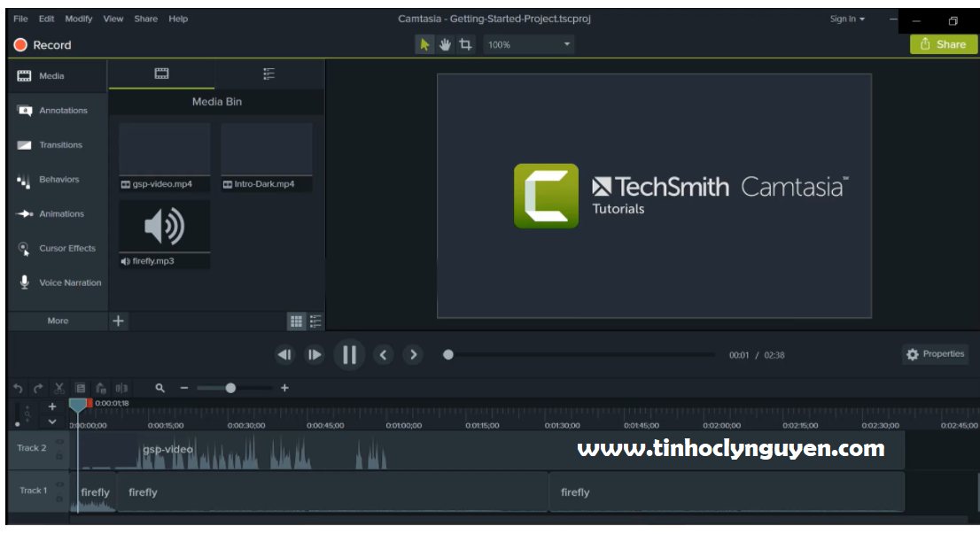
Task: Click the Copy icon in timeline toolbar
Action: [81, 389]
